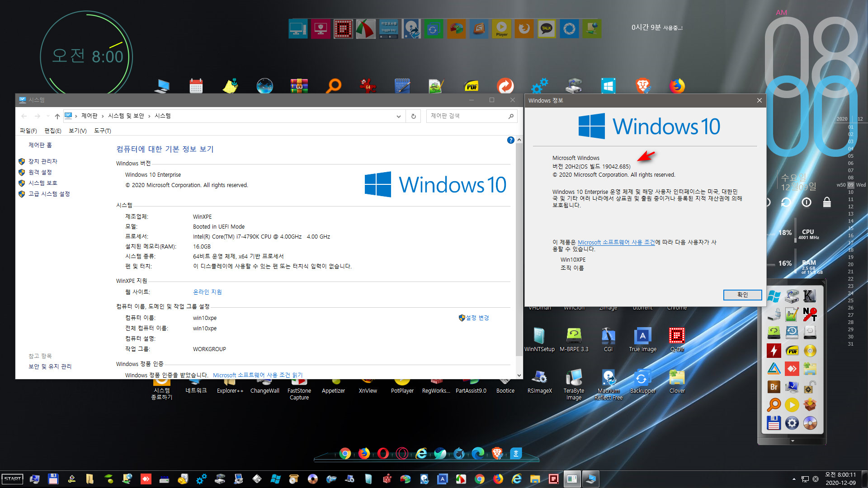
Task: Open 고급 시스템 설정 link
Action: click(x=49, y=194)
